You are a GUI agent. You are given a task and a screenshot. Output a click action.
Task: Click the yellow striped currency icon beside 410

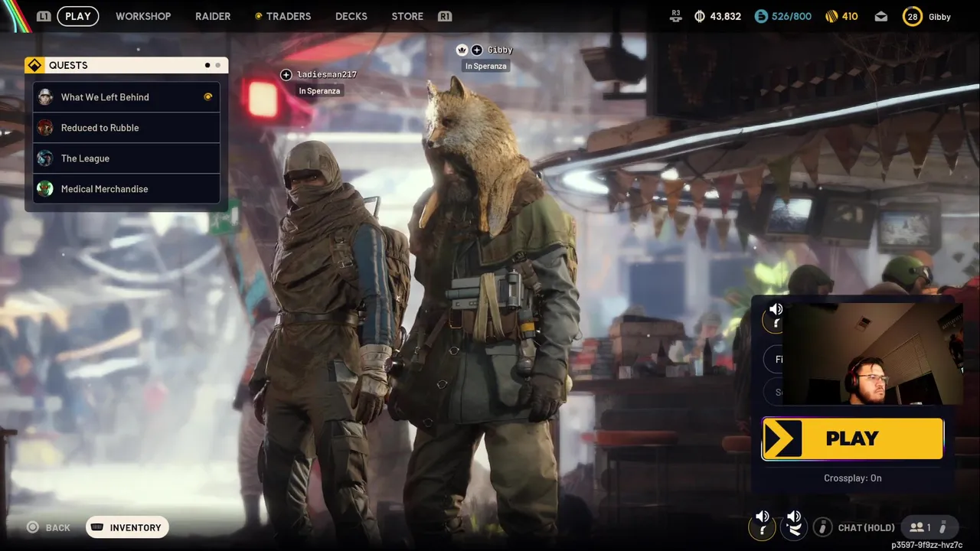pos(831,16)
